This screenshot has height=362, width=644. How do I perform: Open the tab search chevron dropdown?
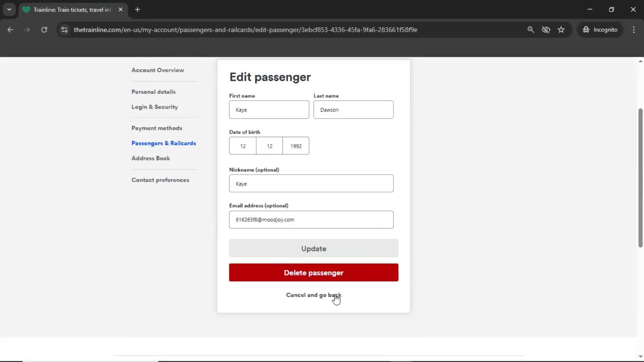(x=9, y=9)
